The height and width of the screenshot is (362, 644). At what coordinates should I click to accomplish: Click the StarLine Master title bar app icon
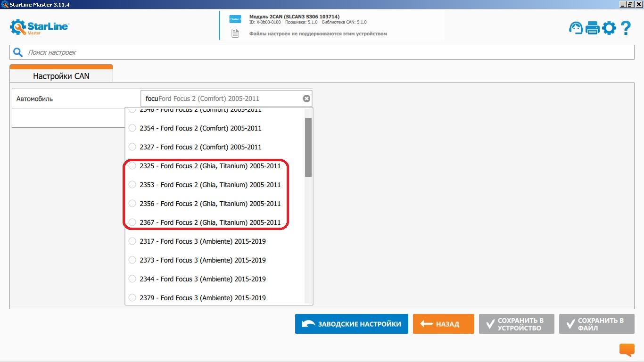click(x=5, y=4)
